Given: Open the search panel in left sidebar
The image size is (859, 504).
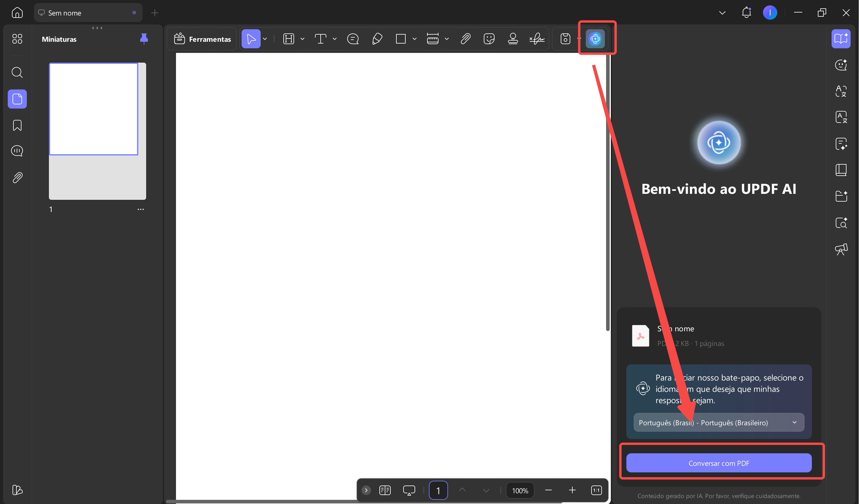Looking at the screenshot, I should coord(17,72).
